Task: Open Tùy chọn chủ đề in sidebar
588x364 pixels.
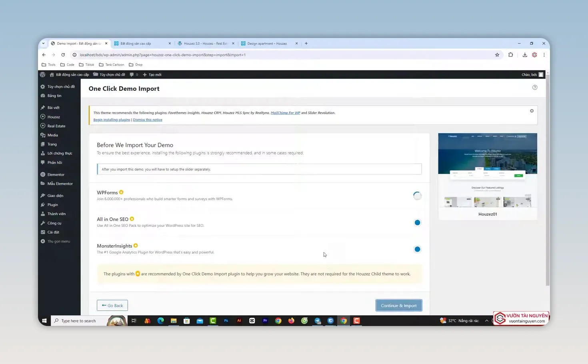Action: click(x=59, y=87)
